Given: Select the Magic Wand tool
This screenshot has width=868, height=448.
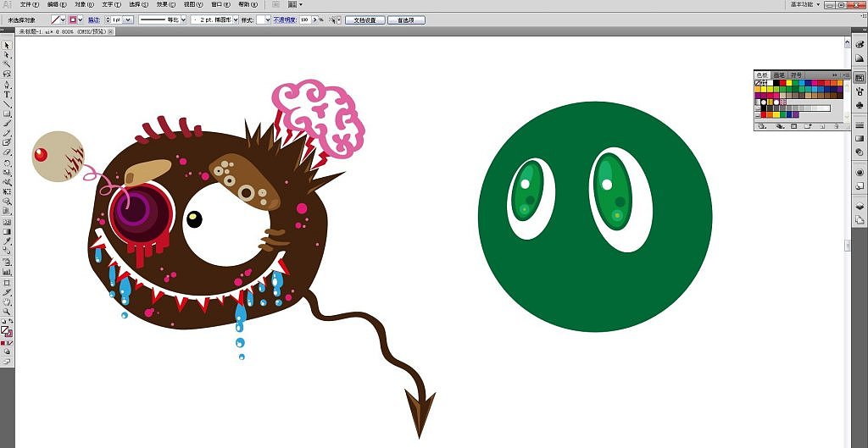Looking at the screenshot, I should click(x=7, y=64).
